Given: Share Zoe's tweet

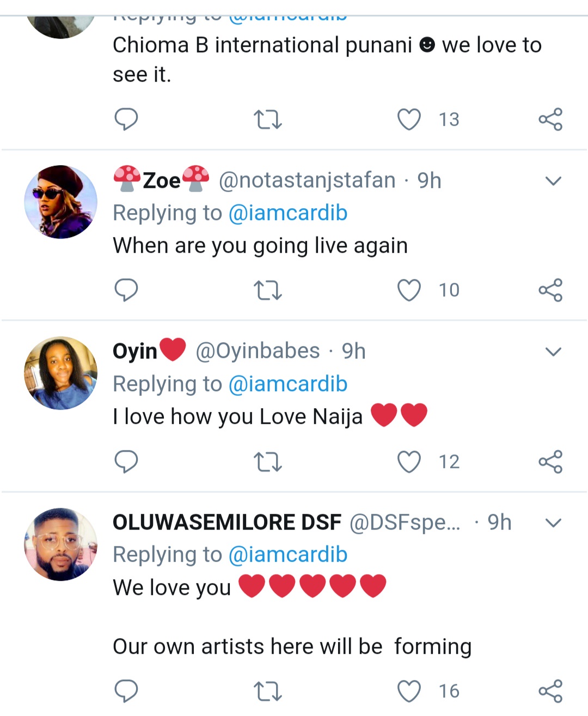Looking at the screenshot, I should (550, 290).
